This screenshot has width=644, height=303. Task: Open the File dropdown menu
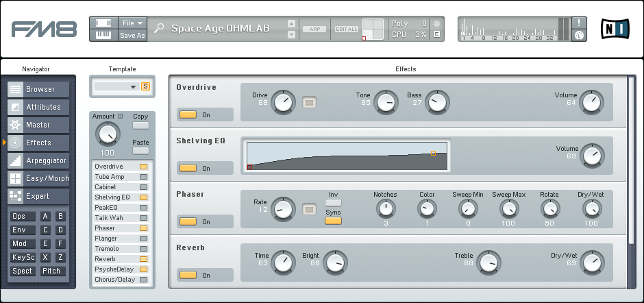coord(132,23)
